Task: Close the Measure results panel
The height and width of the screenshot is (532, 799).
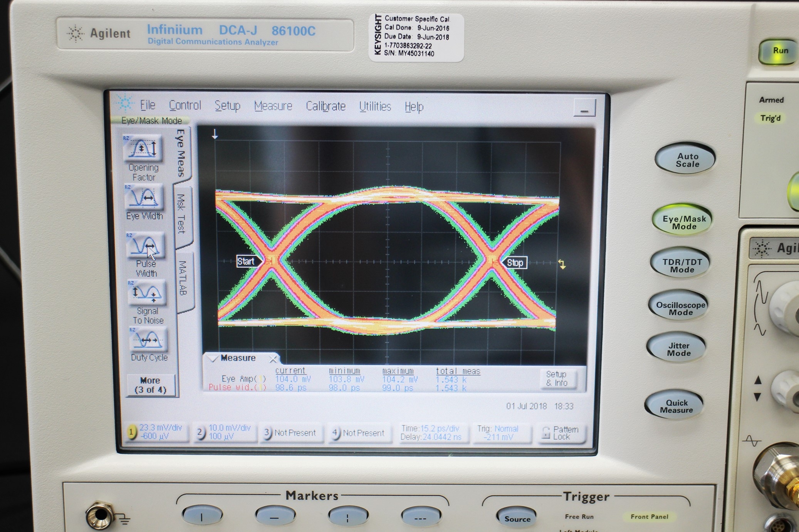Action: click(x=273, y=359)
